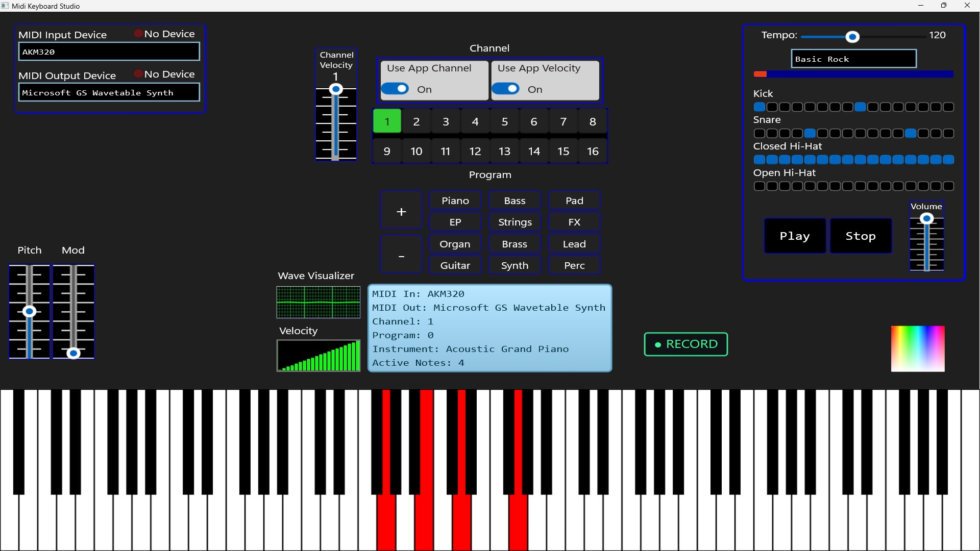The height and width of the screenshot is (551, 980).
Task: Open the Basic Rock pattern dropdown
Action: [x=854, y=59]
